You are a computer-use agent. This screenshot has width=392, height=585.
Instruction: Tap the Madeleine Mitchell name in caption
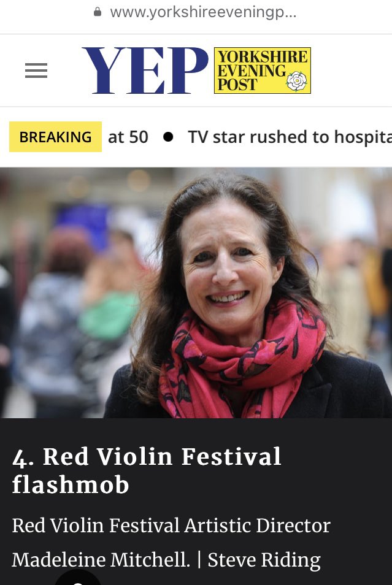101,560
